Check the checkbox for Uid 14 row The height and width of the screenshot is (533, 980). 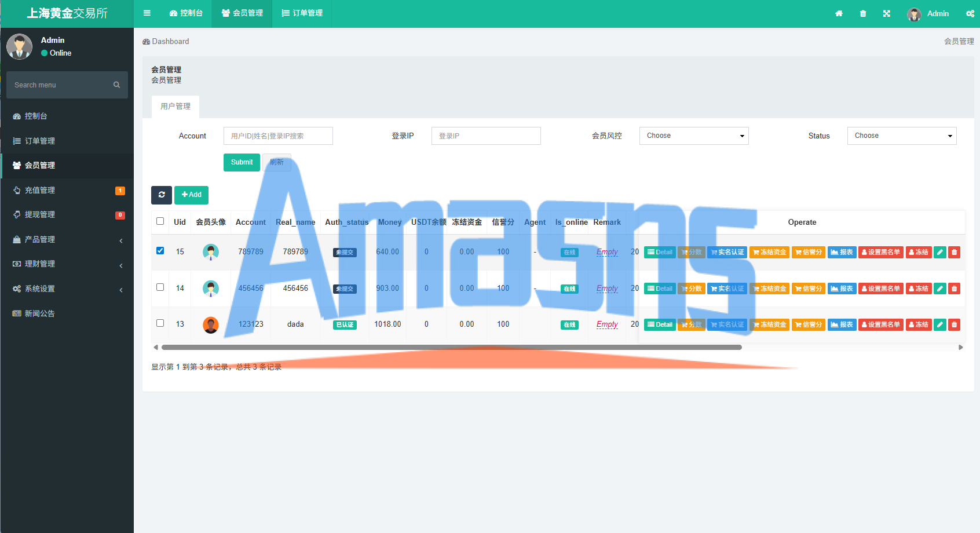point(160,287)
